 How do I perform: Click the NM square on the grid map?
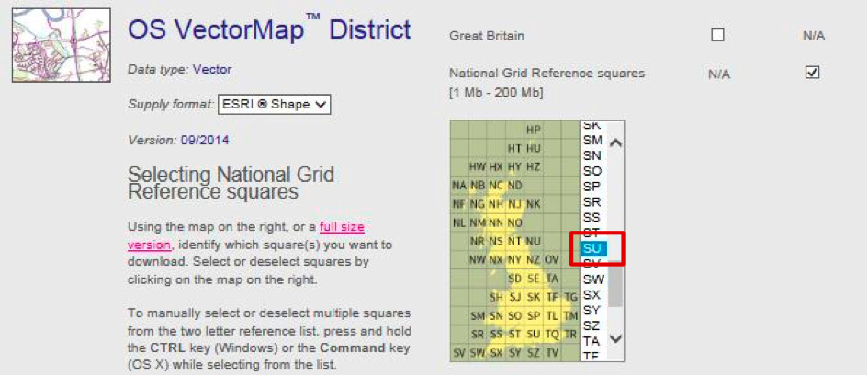(478, 222)
